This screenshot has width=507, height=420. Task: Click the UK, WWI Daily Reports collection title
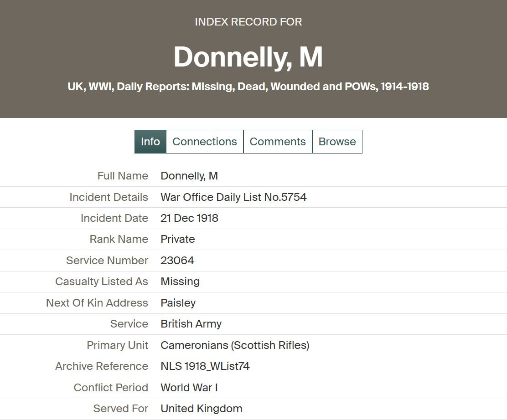pyautogui.click(x=248, y=87)
